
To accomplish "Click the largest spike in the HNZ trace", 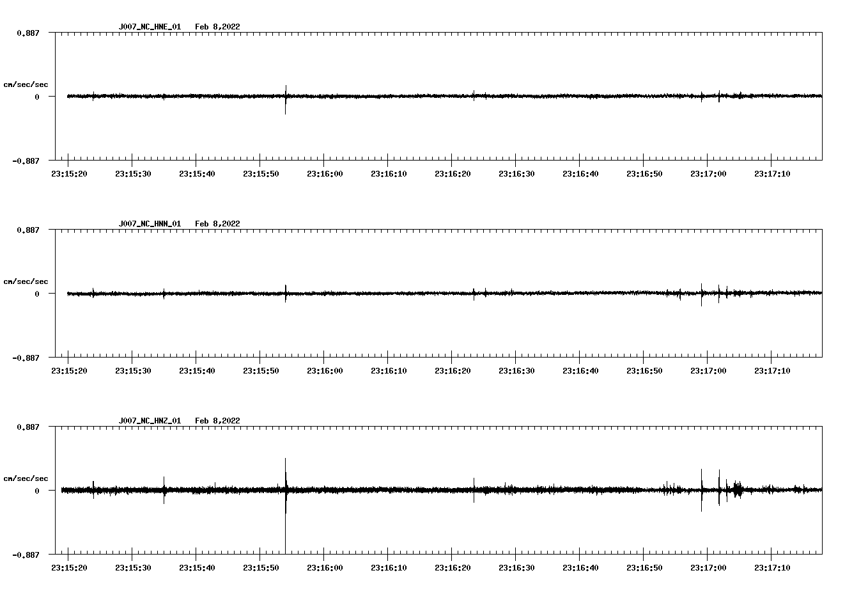I will click(285, 505).
